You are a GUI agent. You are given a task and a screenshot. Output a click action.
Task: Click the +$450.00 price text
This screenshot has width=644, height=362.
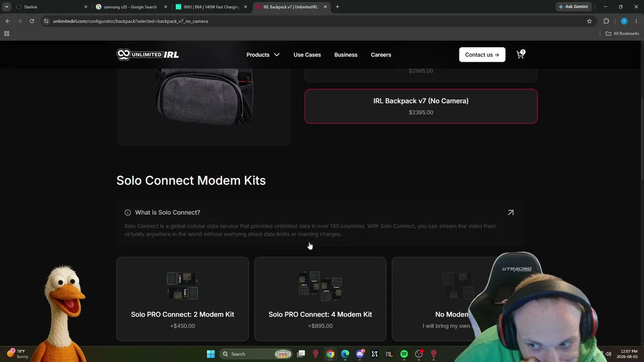pyautogui.click(x=183, y=326)
